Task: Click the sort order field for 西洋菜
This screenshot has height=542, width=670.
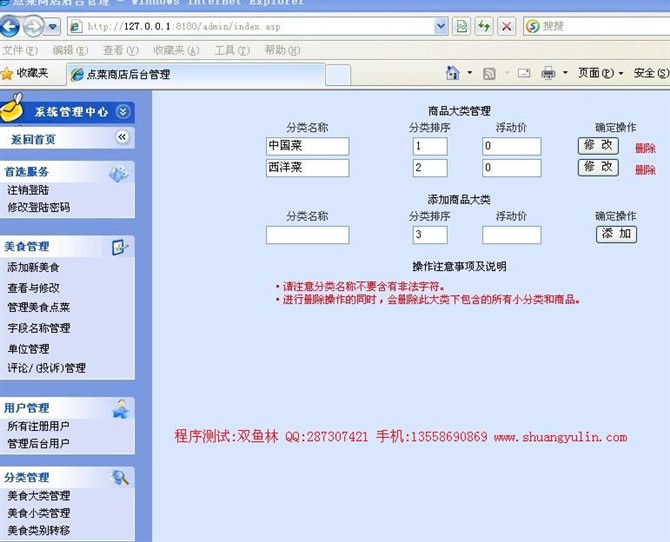Action: pos(430,168)
